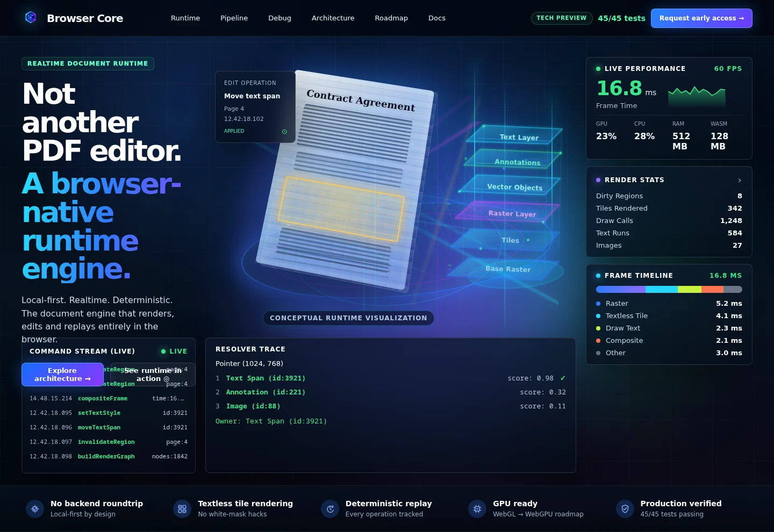Click the Realtime Document Runtime tag
The image size is (774, 532).
tap(88, 63)
